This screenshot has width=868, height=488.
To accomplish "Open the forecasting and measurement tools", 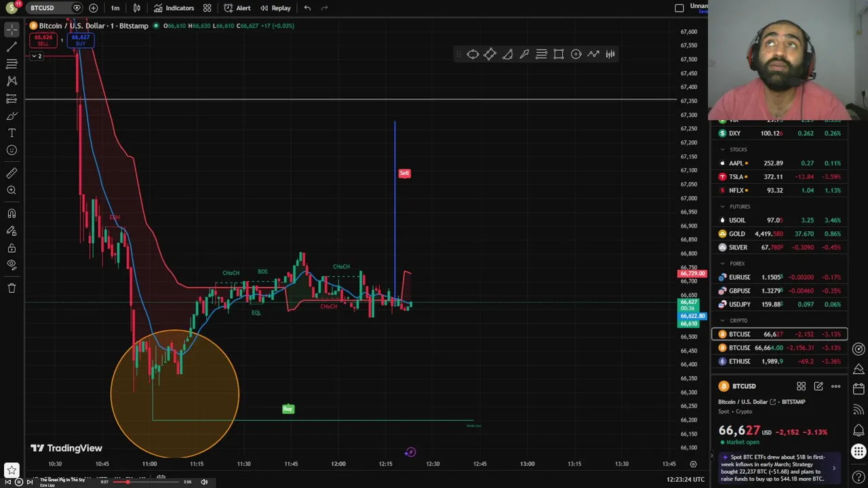I will [x=12, y=98].
